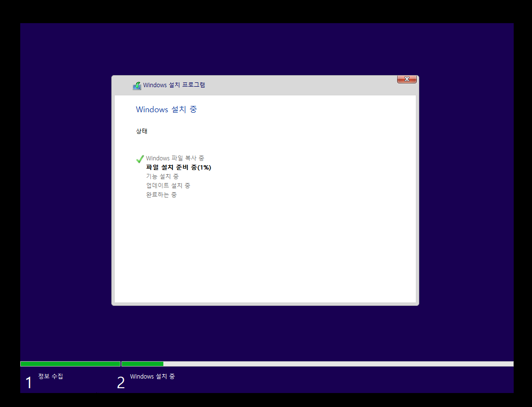This screenshot has height=407, width=532.
Task: Select the '완료하는 중' status line
Action: [x=161, y=195]
